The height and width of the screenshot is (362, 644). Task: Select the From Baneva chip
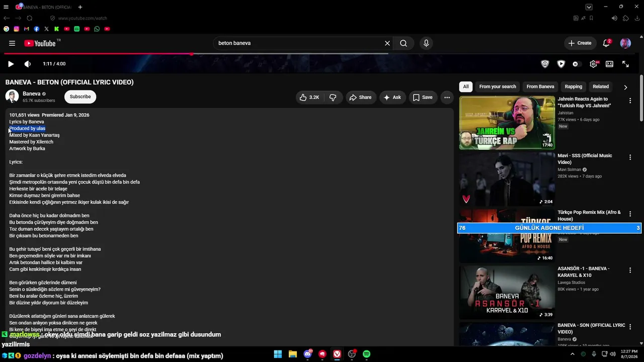(x=540, y=86)
